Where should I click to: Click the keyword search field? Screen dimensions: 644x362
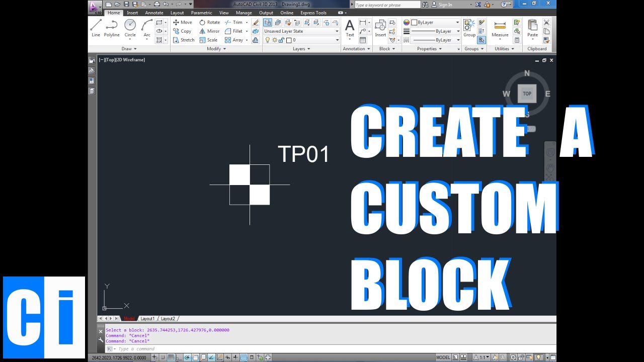[x=387, y=5]
